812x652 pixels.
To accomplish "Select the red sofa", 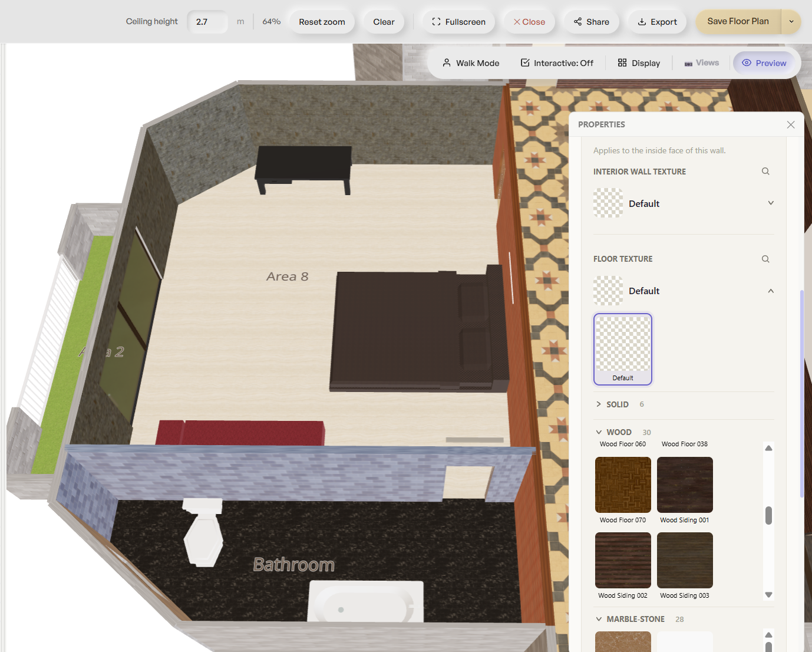I will (240, 433).
